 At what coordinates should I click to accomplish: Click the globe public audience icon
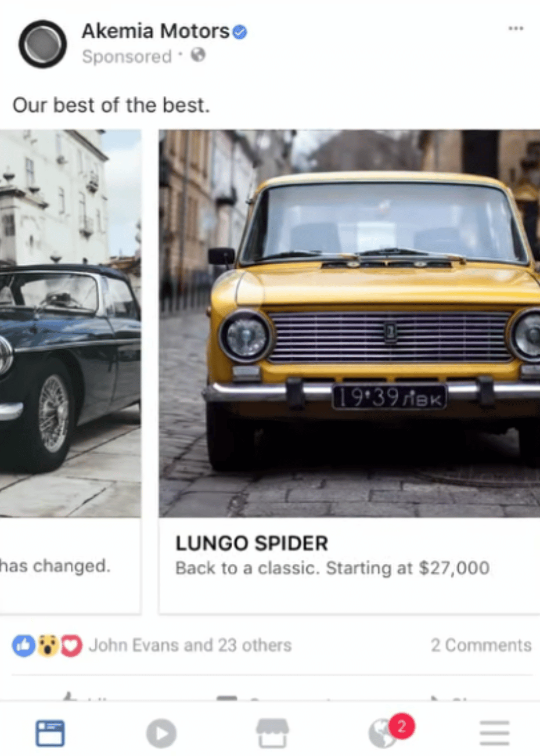[x=199, y=55]
